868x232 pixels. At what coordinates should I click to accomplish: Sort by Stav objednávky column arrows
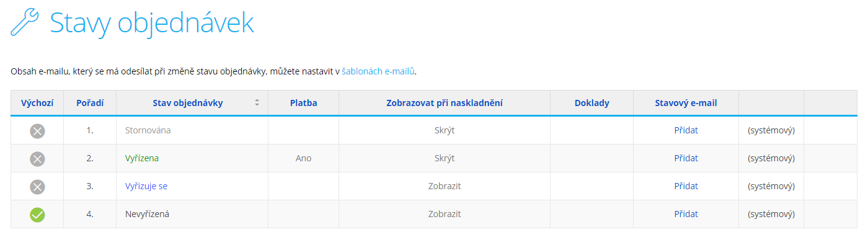click(x=257, y=103)
